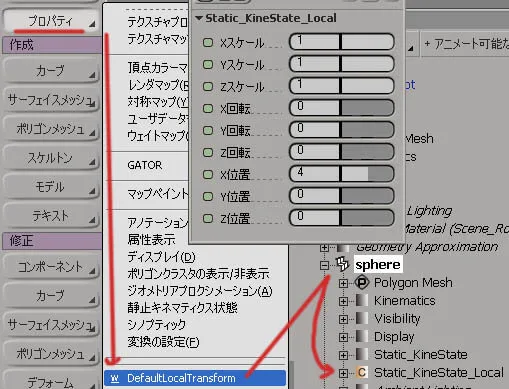Toggle the X回転 animation marker
Image resolution: width=509 pixels, height=389 pixels.
tap(208, 108)
